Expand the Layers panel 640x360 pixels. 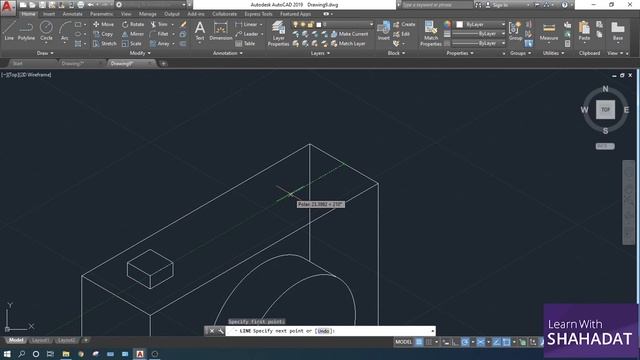[x=320, y=53]
